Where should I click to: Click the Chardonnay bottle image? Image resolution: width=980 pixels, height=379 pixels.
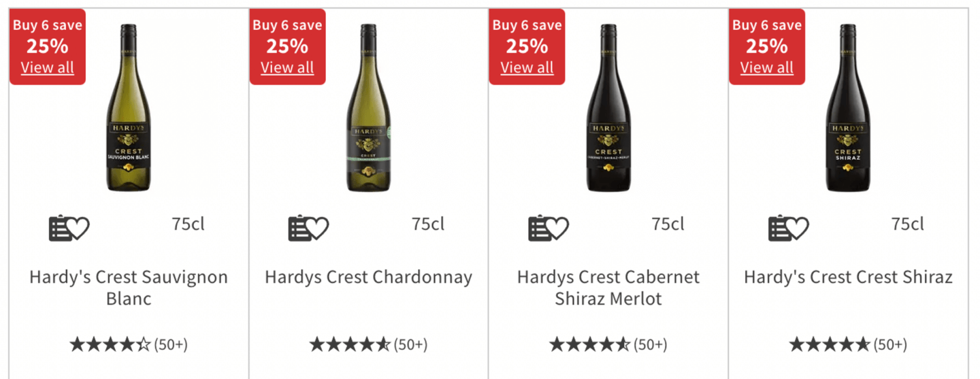pos(368,109)
